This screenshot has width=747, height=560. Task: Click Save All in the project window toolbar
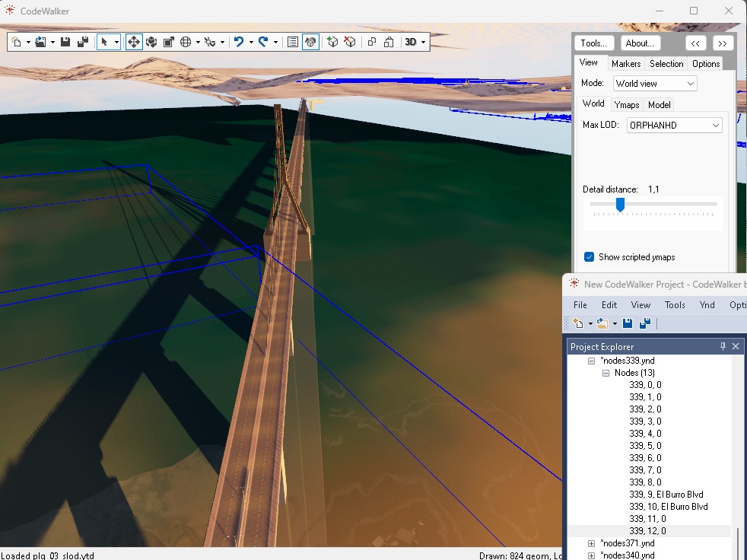[645, 323]
